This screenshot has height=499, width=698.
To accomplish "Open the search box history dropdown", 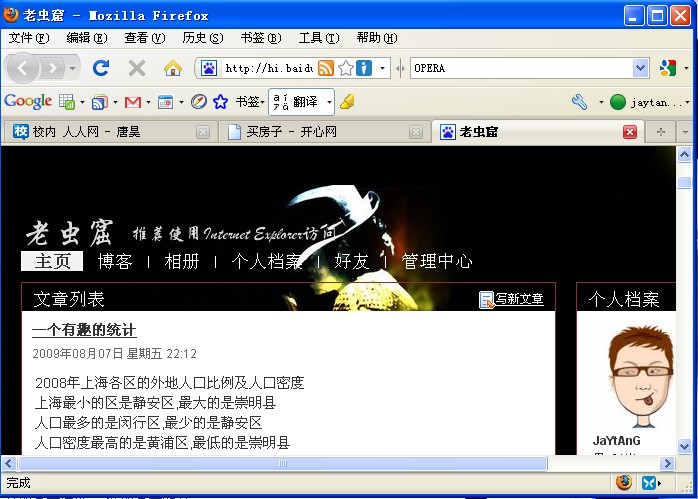I will [x=640, y=68].
